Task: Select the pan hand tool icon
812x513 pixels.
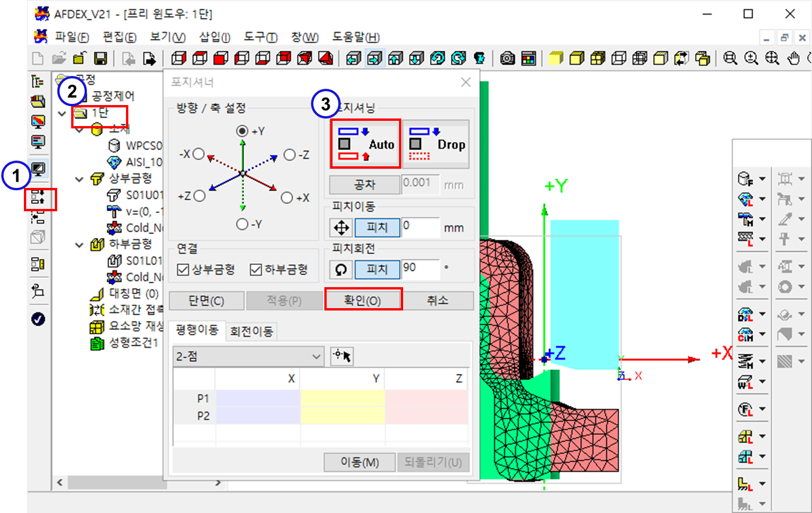Action: click(x=793, y=58)
